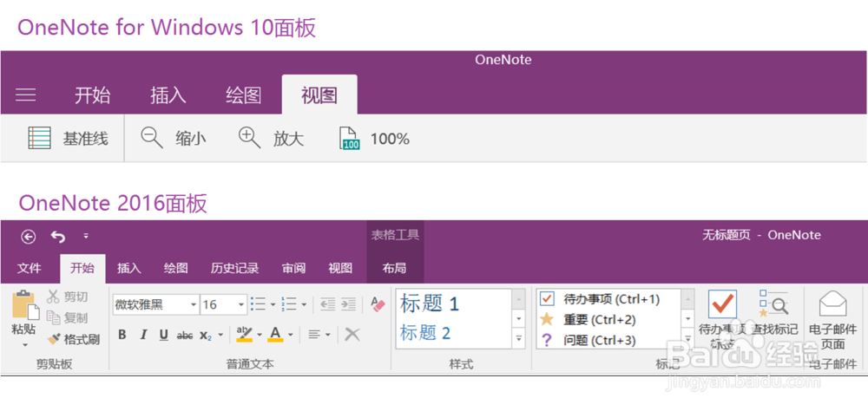Expand the bullet list style arrow

point(273,304)
